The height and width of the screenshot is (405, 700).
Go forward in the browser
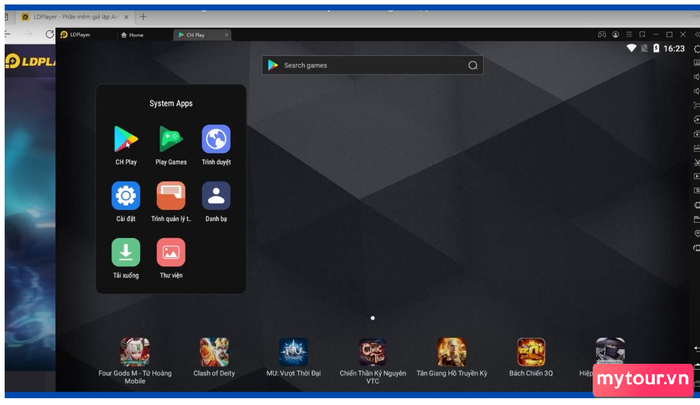(x=28, y=34)
